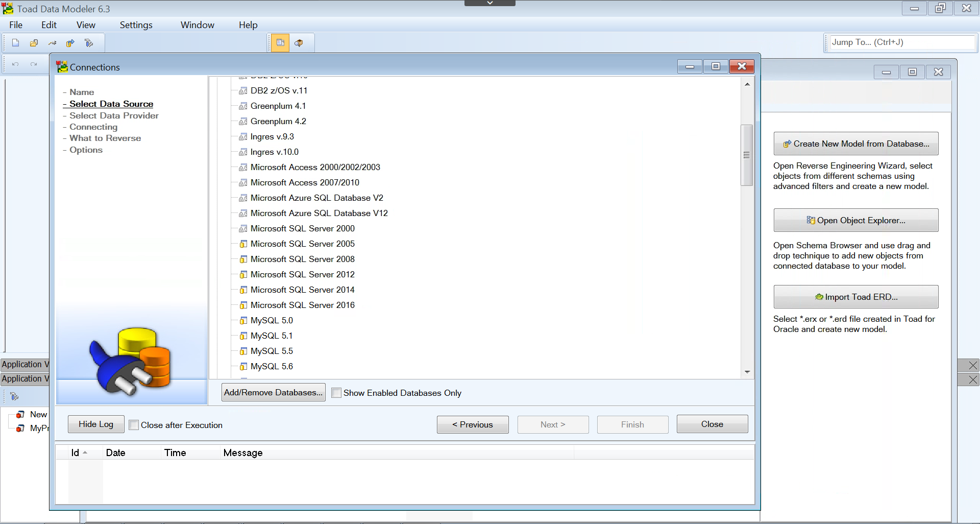Click the database list scroll up arrow
980x524 pixels.
point(747,84)
